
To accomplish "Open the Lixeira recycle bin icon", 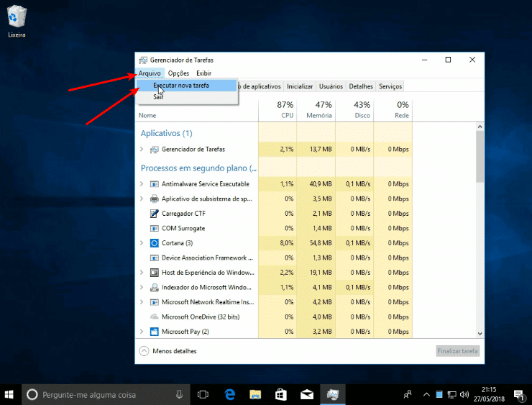I will point(17,21).
